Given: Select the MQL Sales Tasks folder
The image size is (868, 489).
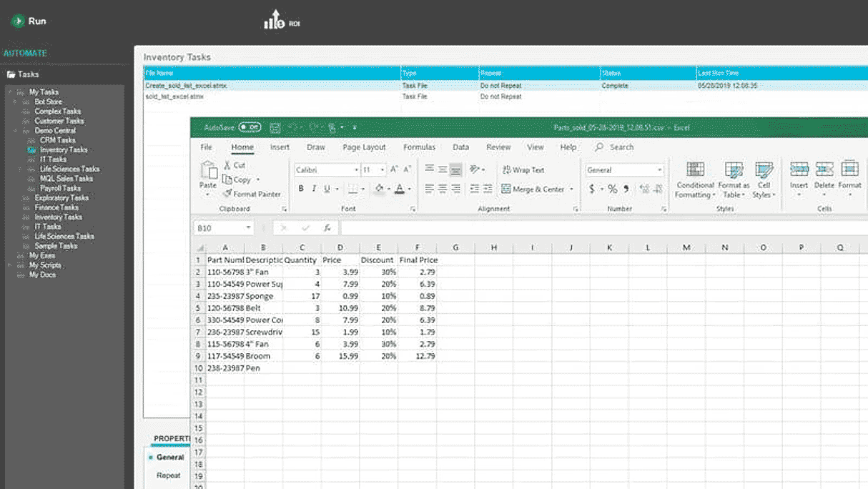Looking at the screenshot, I should [x=66, y=179].
